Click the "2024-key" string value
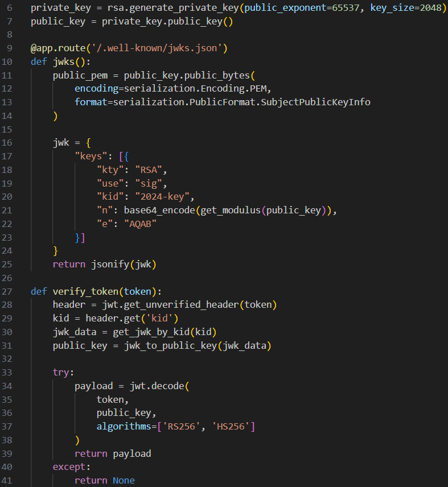The height and width of the screenshot is (487, 448). [x=162, y=197]
